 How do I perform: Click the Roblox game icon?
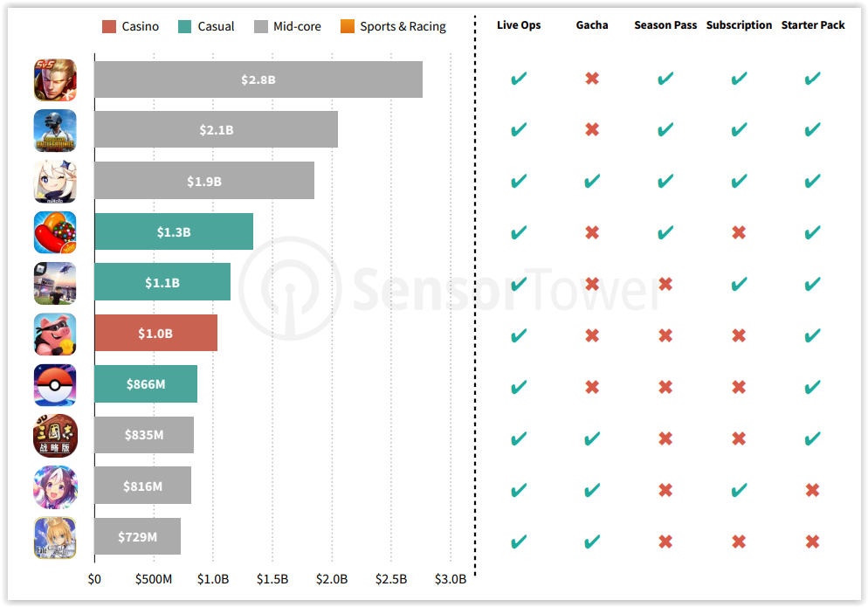click(x=55, y=283)
